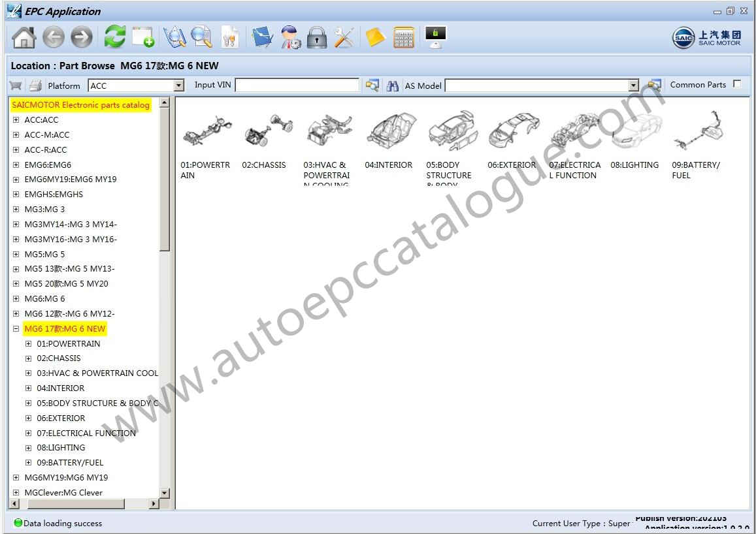The height and width of the screenshot is (534, 756).
Task: Click SAICMOTOR Electronic parts catalog root
Action: click(x=80, y=104)
